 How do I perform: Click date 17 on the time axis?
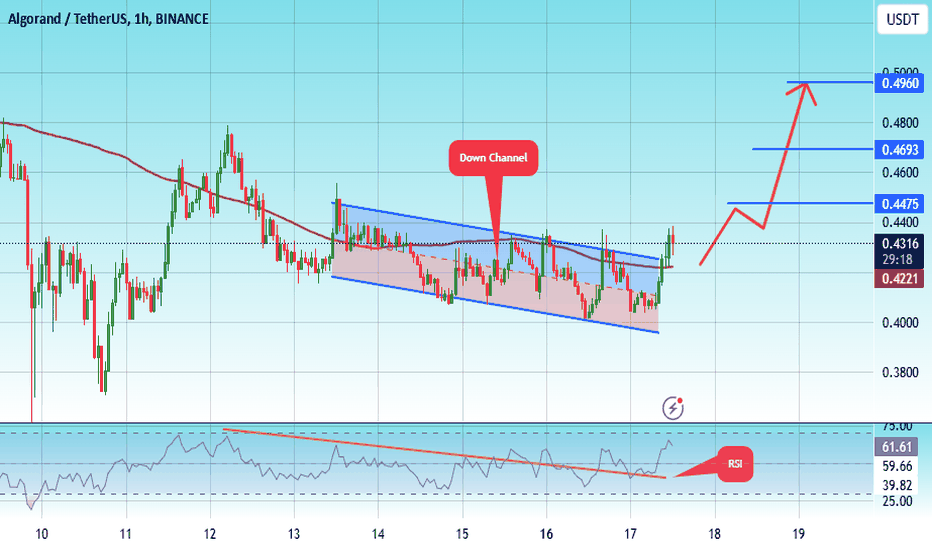[x=631, y=534]
